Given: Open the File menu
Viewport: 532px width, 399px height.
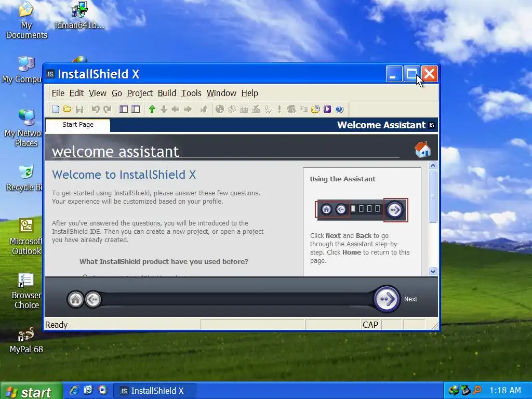Looking at the screenshot, I should point(58,94).
